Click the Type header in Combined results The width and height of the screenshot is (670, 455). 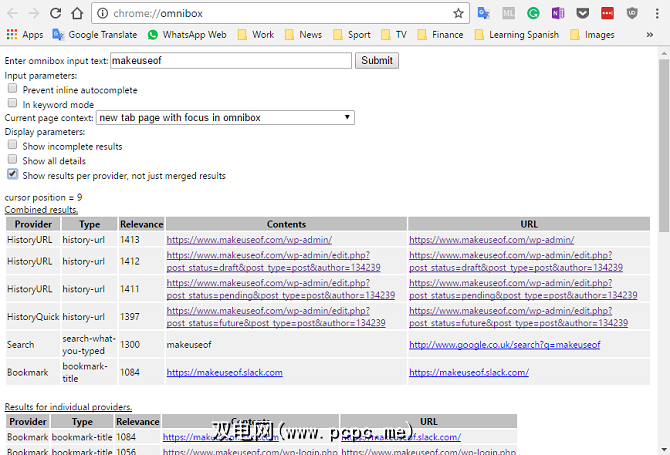(89, 224)
